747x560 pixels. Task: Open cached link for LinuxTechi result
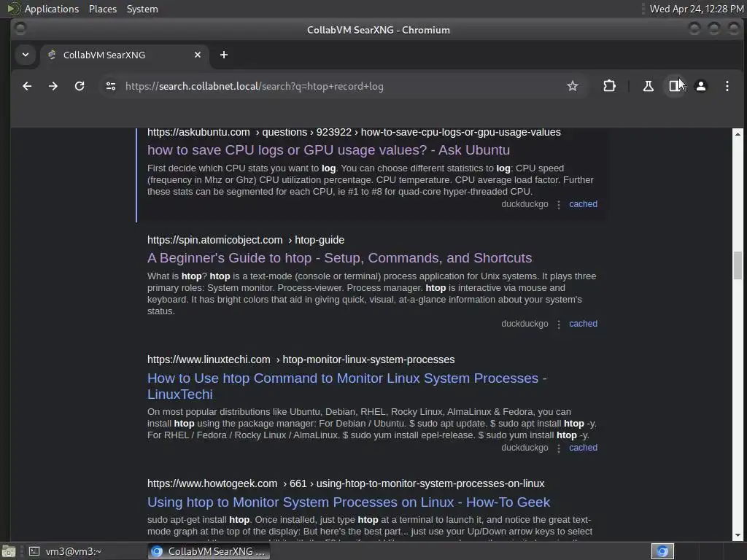click(x=583, y=448)
